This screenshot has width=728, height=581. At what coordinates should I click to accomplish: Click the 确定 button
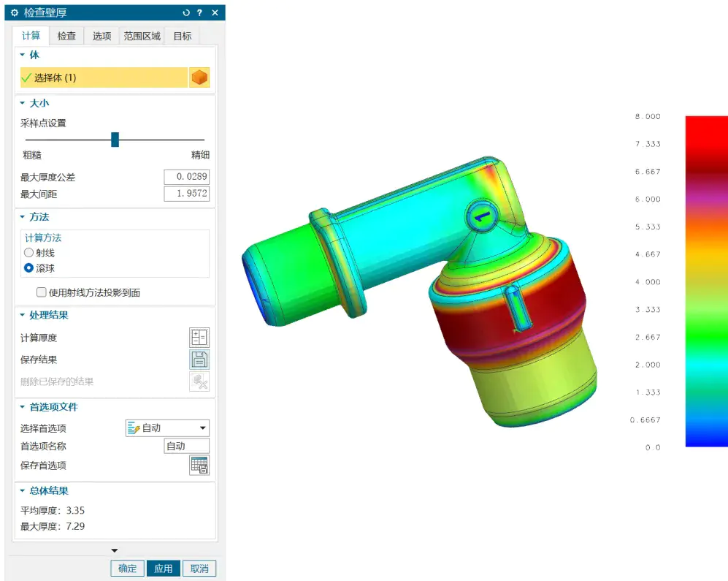point(127,568)
